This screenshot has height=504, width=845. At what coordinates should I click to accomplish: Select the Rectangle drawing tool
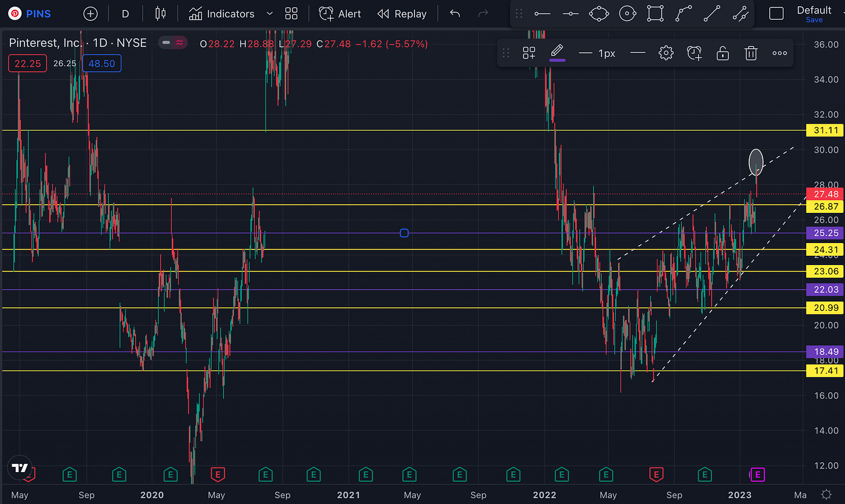[x=655, y=13]
